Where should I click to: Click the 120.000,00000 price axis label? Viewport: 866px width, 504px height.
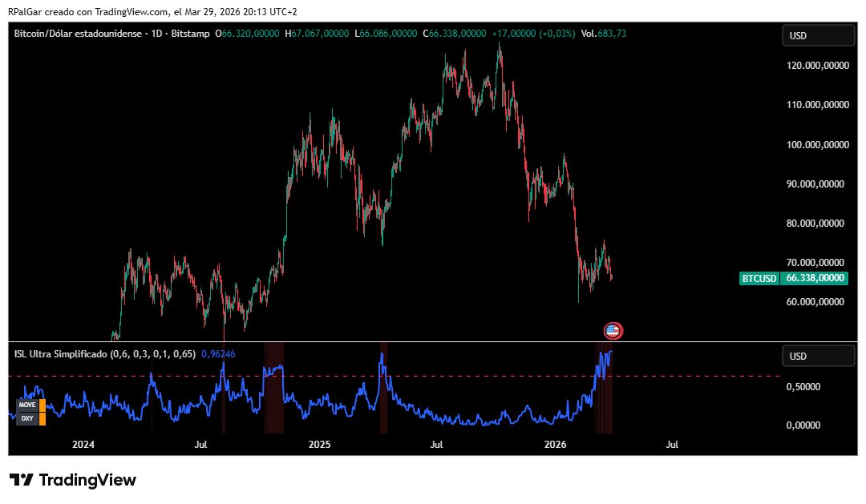[817, 66]
